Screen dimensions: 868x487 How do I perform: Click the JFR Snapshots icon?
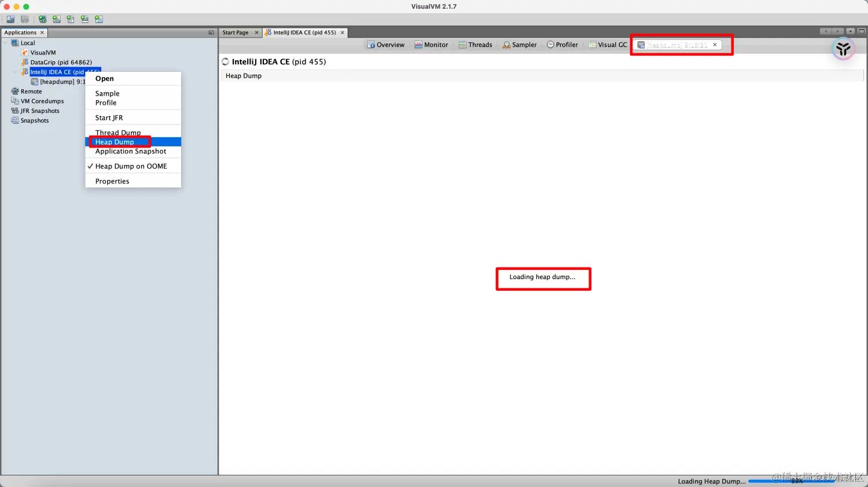(x=15, y=111)
